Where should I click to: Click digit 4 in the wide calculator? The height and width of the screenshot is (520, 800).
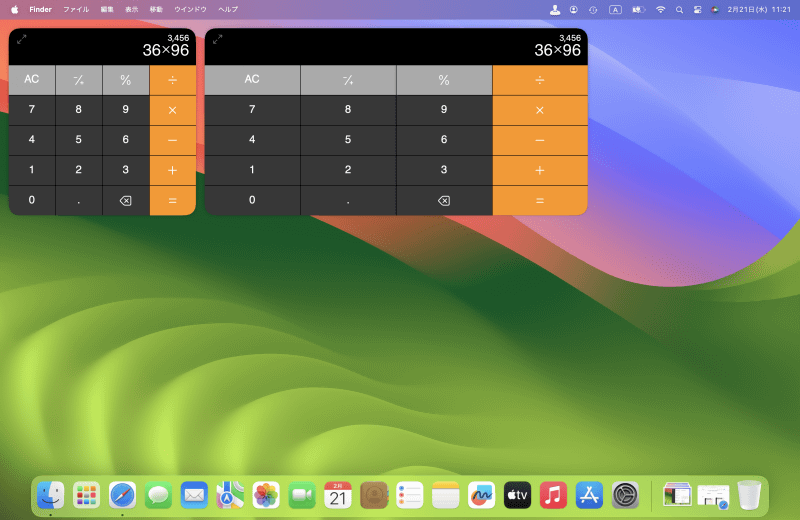[x=252, y=140]
